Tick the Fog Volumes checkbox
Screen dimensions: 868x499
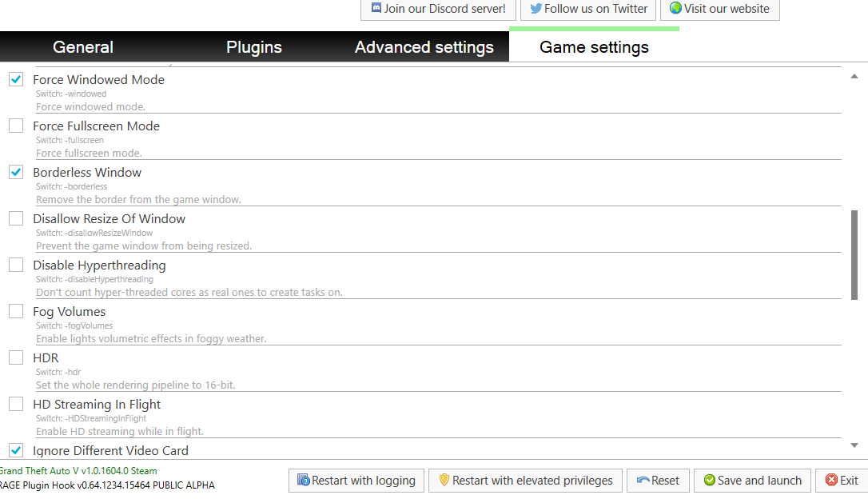pos(16,312)
